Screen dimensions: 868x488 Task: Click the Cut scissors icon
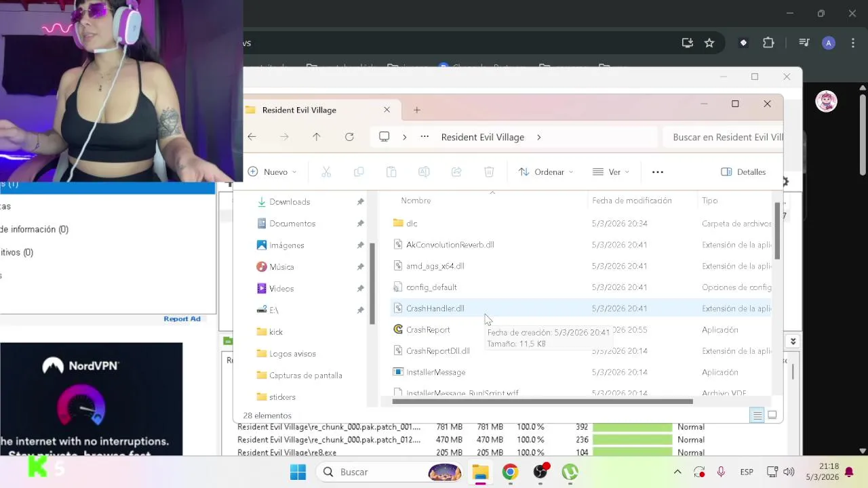[326, 172]
